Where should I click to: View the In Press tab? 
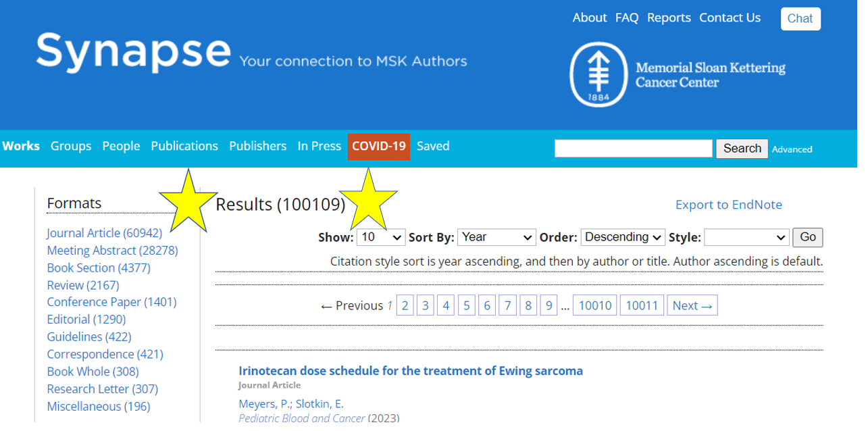pyautogui.click(x=320, y=146)
